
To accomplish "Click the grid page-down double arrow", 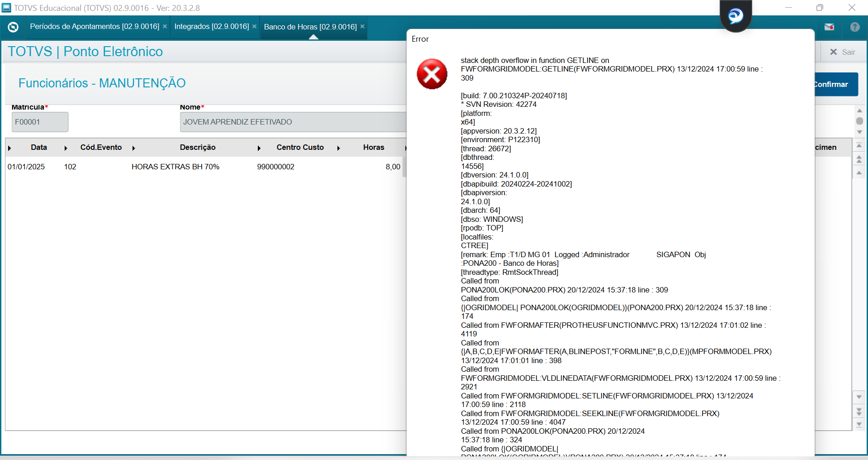I will 859,411.
